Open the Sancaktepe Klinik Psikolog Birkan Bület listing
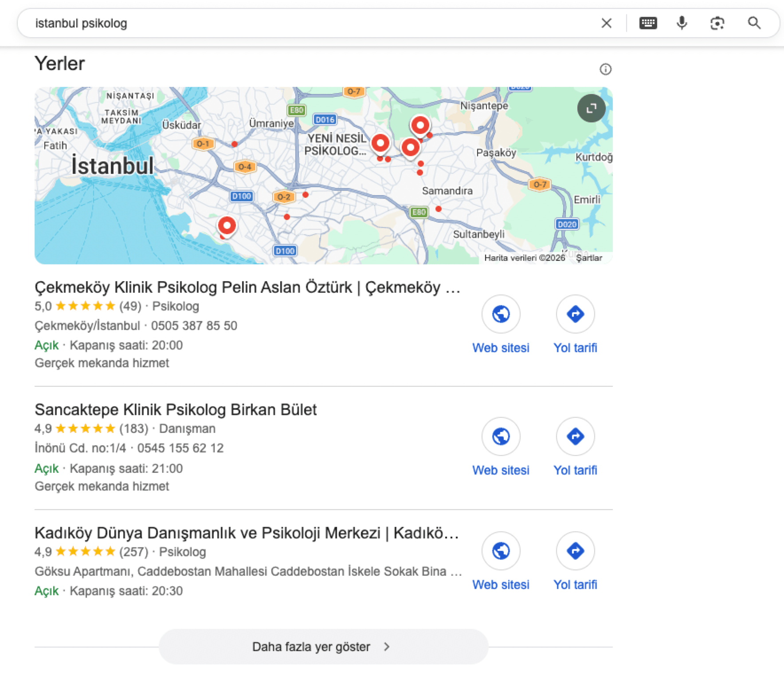Viewport: 784px width, 691px height. pyautogui.click(x=176, y=410)
